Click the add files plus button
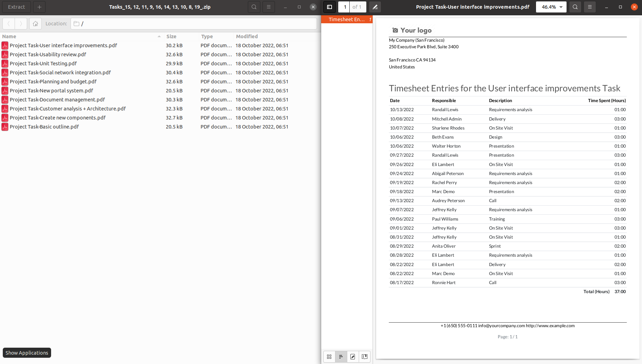This screenshot has width=642, height=364. click(x=39, y=7)
